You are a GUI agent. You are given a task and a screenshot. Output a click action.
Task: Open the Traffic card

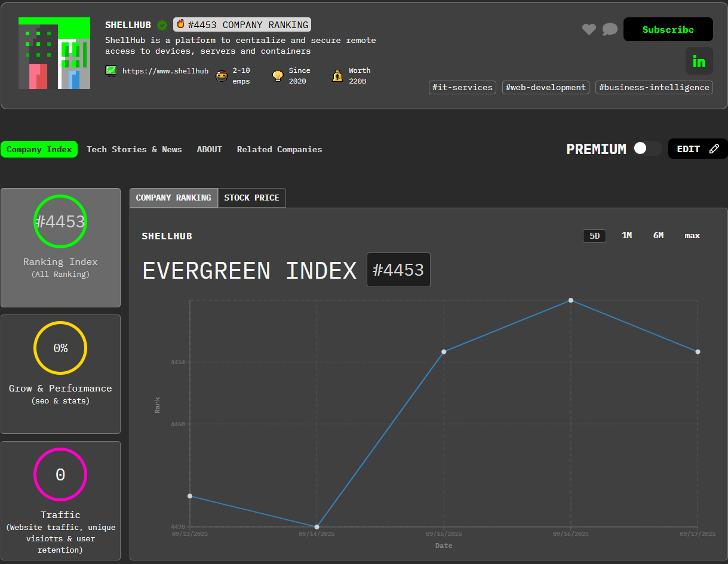coord(60,501)
